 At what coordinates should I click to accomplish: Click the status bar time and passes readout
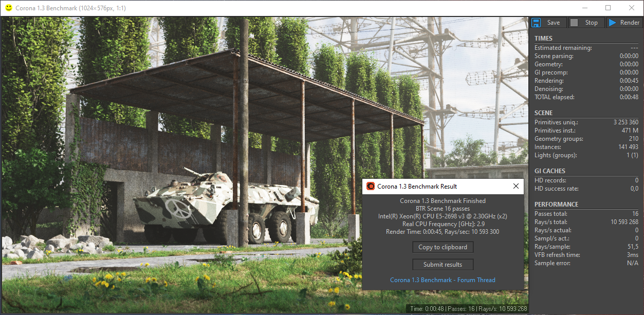(x=468, y=309)
